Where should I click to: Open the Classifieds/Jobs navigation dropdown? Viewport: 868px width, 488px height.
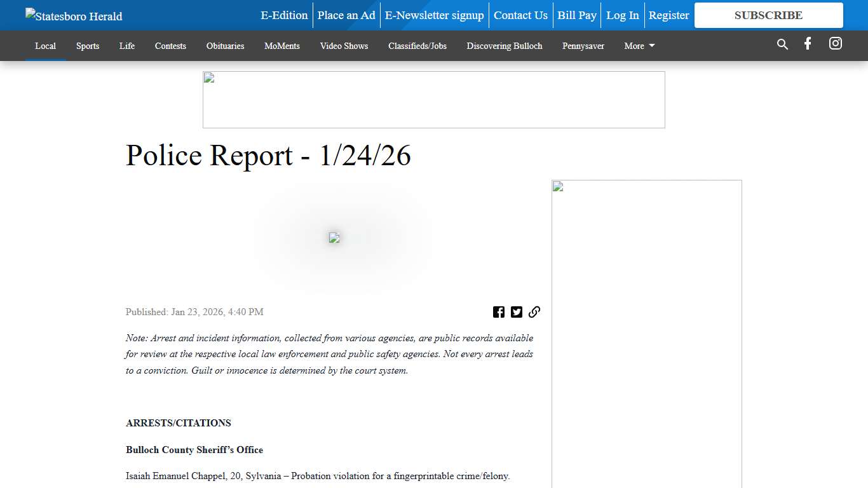417,46
